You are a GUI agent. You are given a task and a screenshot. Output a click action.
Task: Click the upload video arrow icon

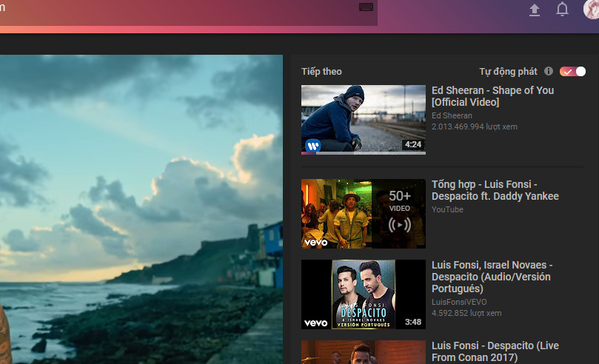tap(535, 10)
